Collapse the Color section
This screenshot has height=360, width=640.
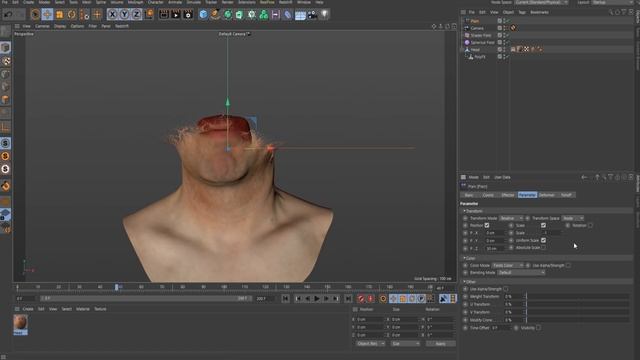click(469, 258)
